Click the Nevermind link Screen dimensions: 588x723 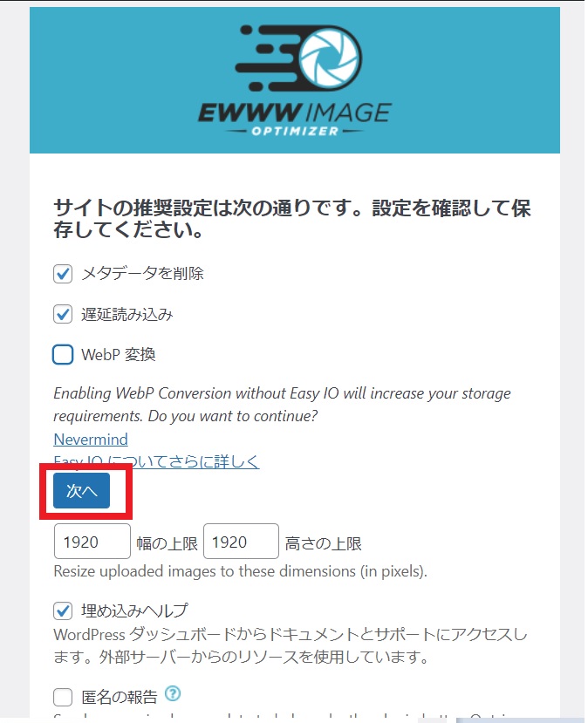pos(91,440)
